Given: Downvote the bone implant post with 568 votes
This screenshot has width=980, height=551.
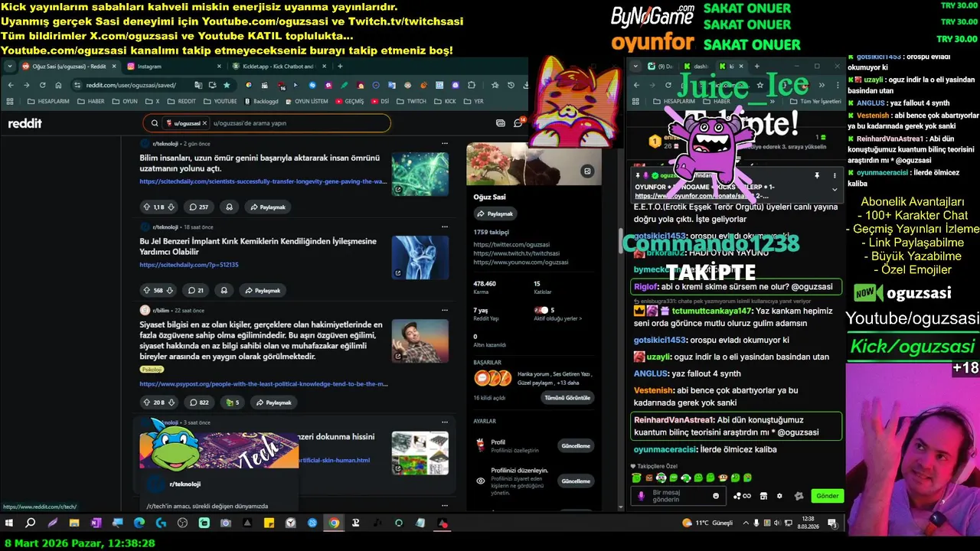Looking at the screenshot, I should click(170, 290).
